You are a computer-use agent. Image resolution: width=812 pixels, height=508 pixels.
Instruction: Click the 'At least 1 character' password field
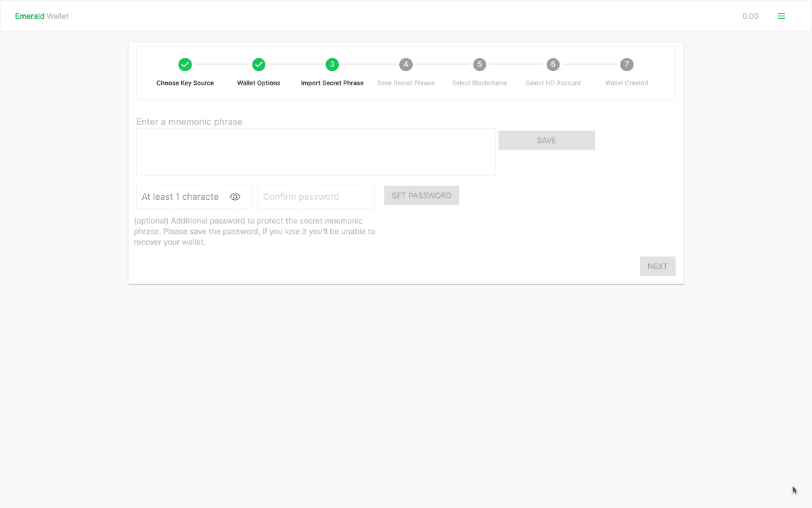pos(181,196)
